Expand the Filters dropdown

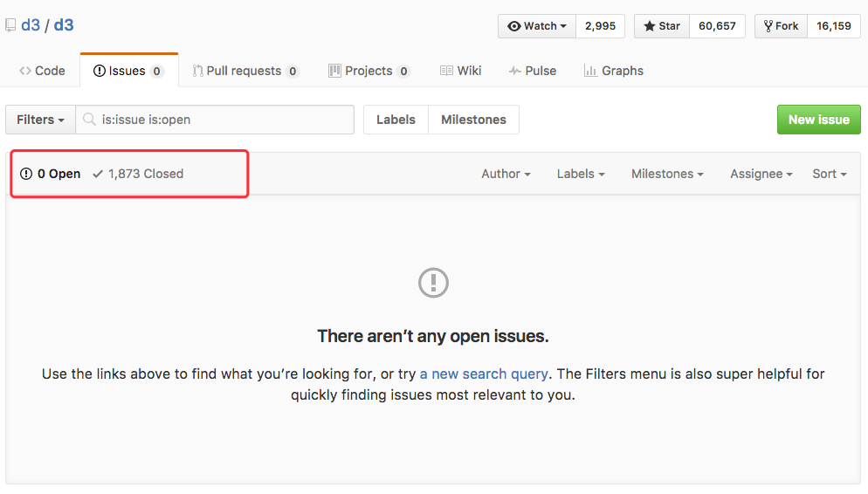tap(40, 120)
